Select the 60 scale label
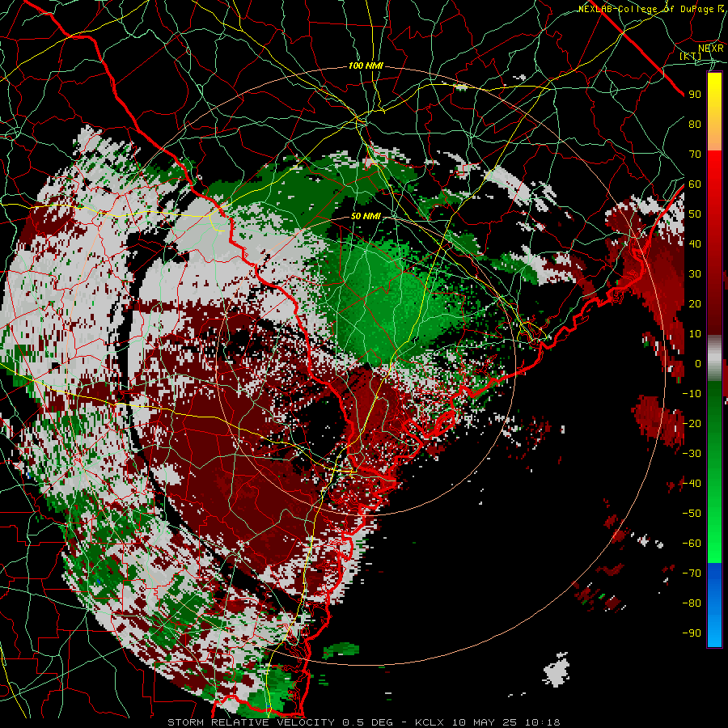 (x=695, y=184)
